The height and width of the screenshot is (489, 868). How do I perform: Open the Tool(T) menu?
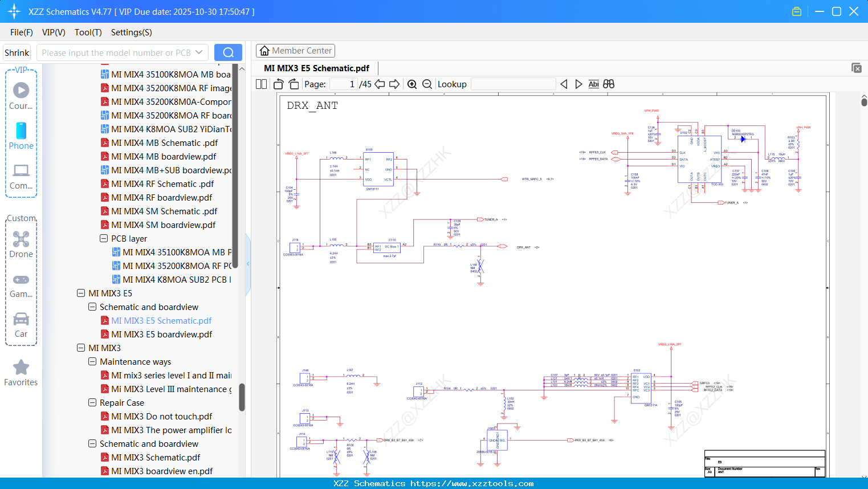(x=88, y=32)
